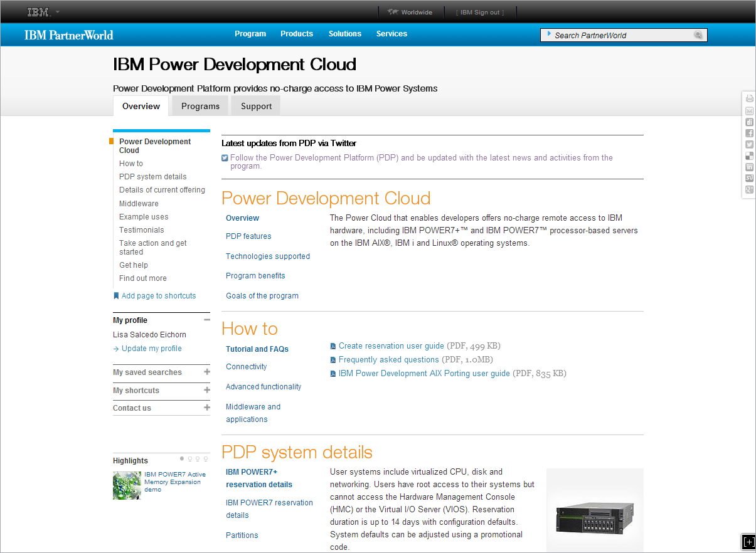
Task: Switch to the Overview tab
Action: 141,106
